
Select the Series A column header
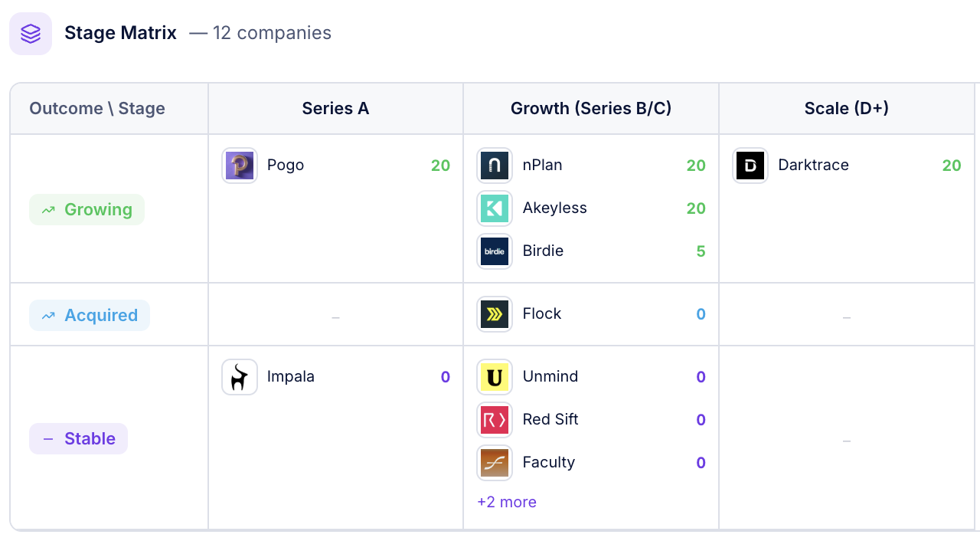(335, 108)
